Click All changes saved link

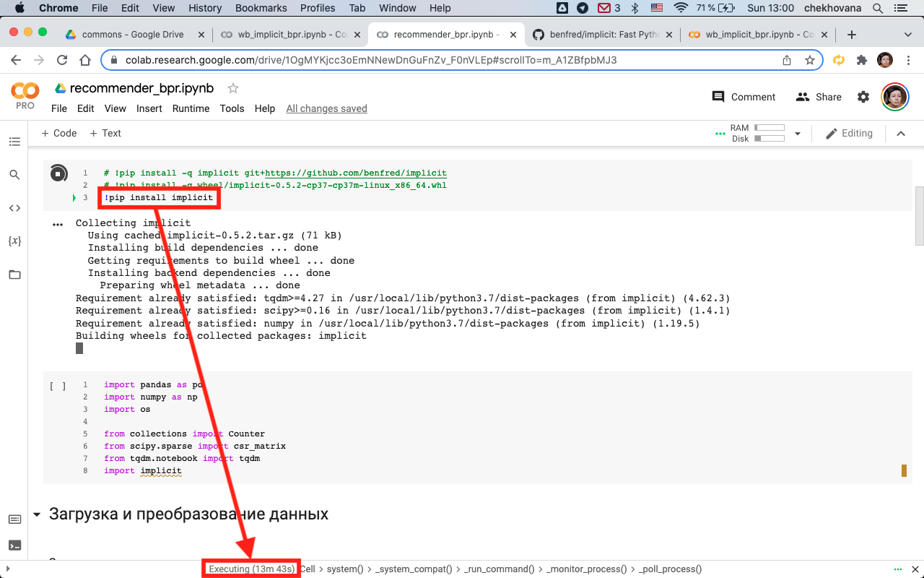[327, 108]
